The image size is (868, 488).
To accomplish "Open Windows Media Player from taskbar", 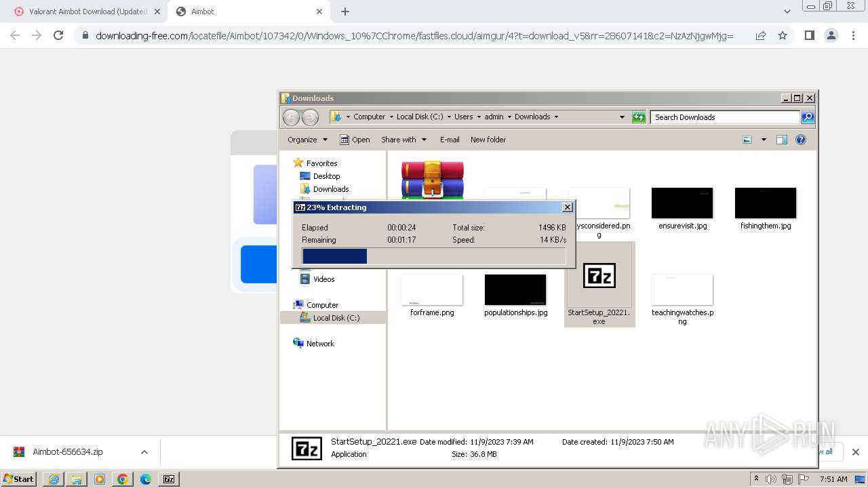I will pyautogui.click(x=100, y=479).
